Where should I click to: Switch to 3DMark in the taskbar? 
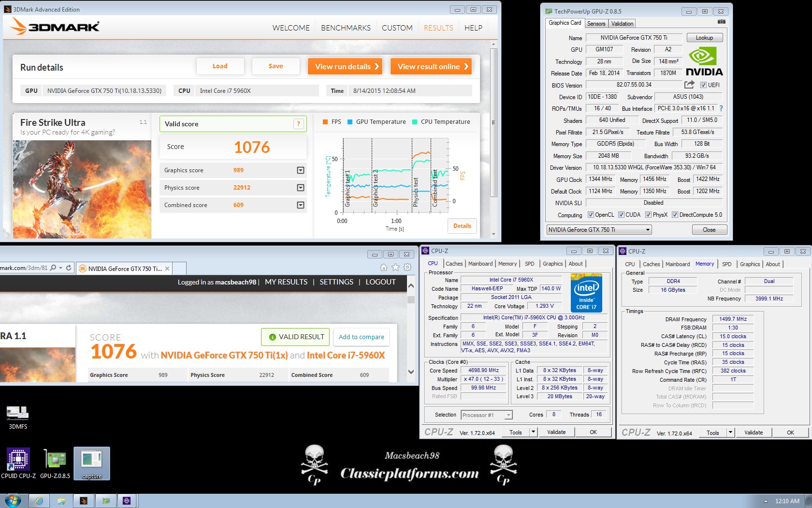click(84, 501)
